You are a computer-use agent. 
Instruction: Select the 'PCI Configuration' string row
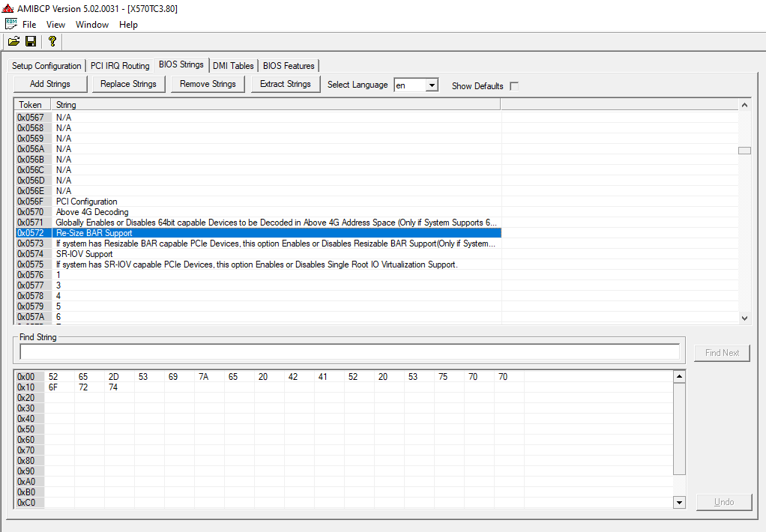click(259, 202)
